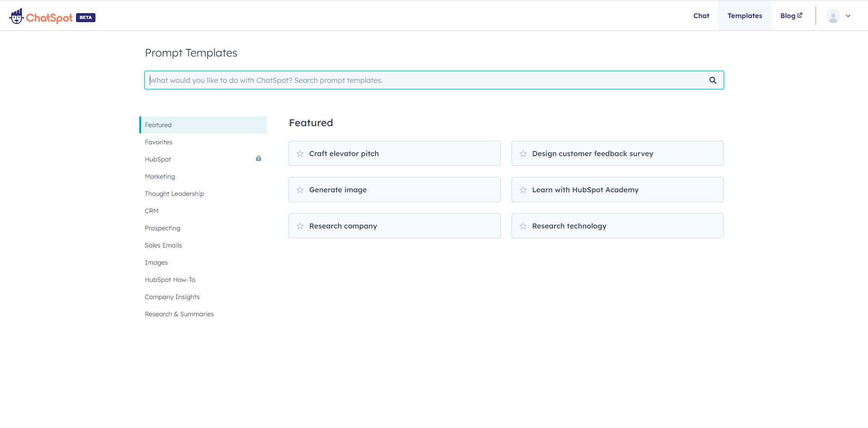Image resolution: width=868 pixels, height=428 pixels.
Task: Select the Prospecting category
Action: (x=203, y=228)
